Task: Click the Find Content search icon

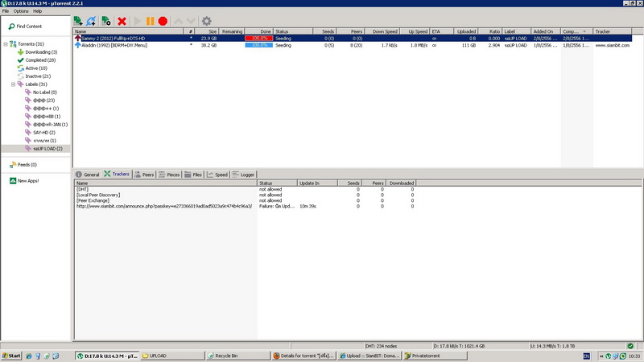Action: pyautogui.click(x=11, y=27)
